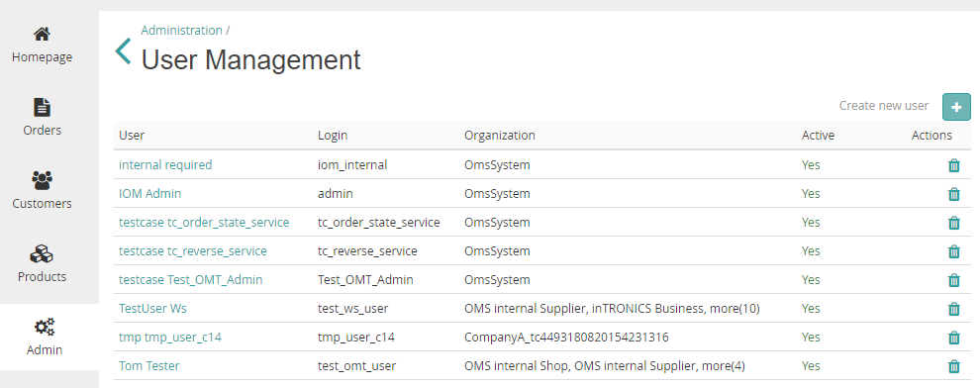Delete TestUser Ws using trash icon
This screenshot has height=388, width=980.
[953, 309]
